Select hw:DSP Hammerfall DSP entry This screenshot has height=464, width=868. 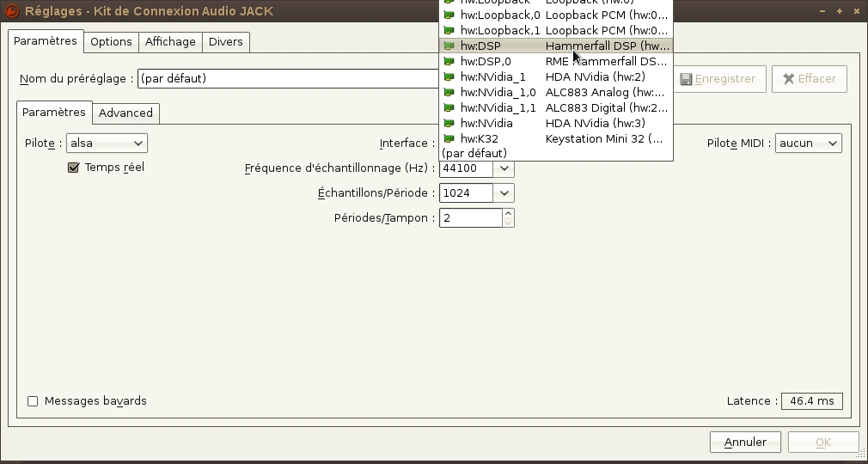tap(556, 46)
